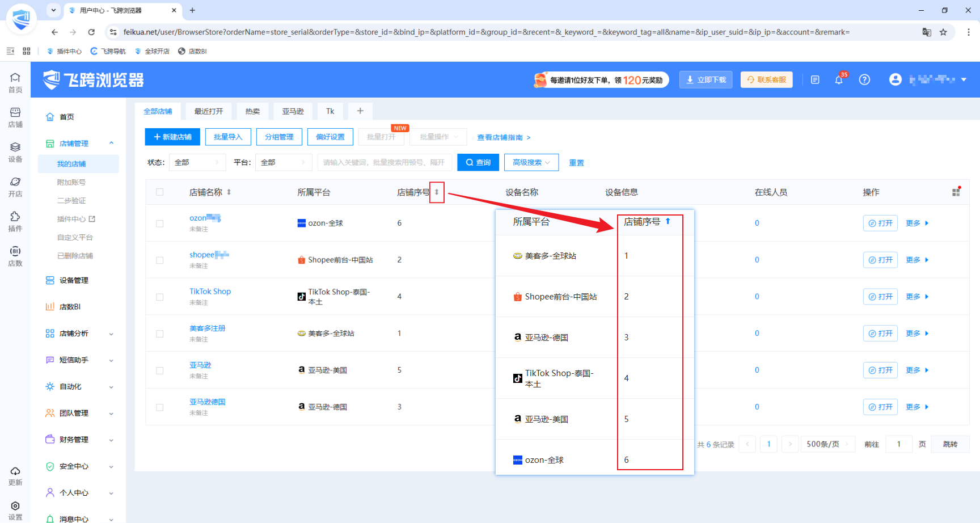Click the 店铺名称 sort icon
980x523 pixels.
pyautogui.click(x=229, y=192)
